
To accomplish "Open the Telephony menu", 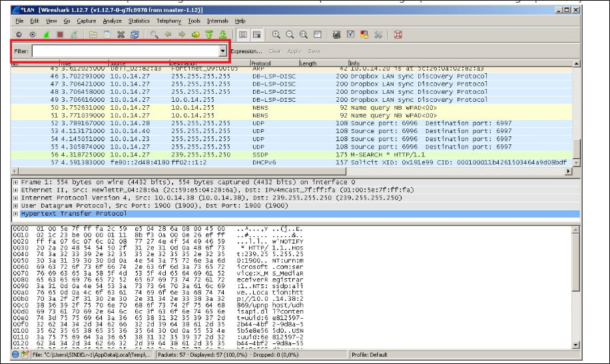I will tap(169, 21).
